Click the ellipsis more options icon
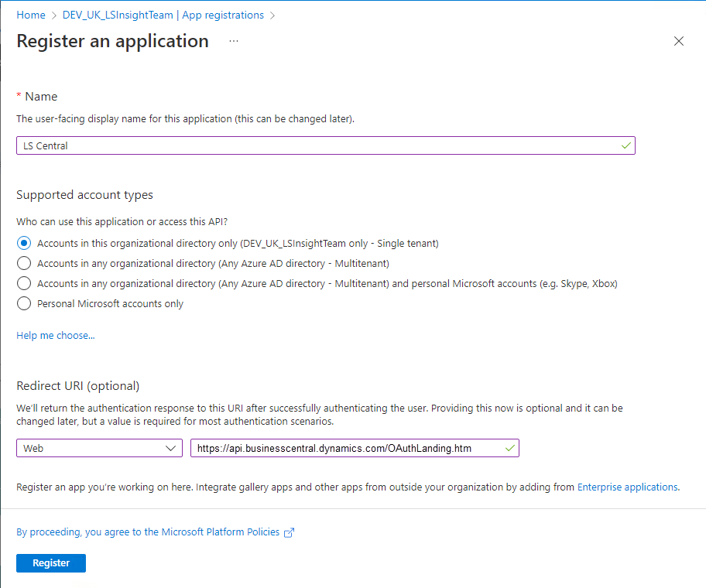This screenshot has width=706, height=588. tap(234, 41)
